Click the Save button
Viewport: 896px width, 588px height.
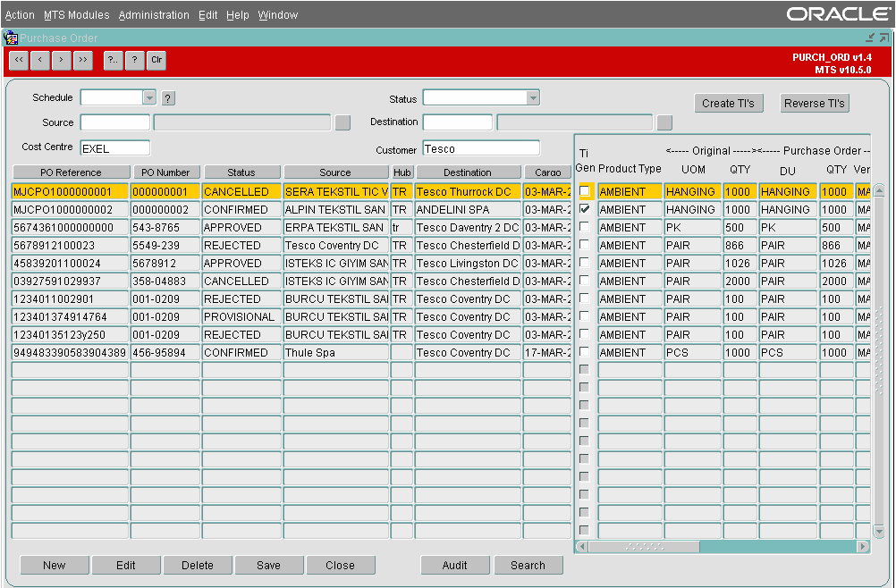click(268, 565)
